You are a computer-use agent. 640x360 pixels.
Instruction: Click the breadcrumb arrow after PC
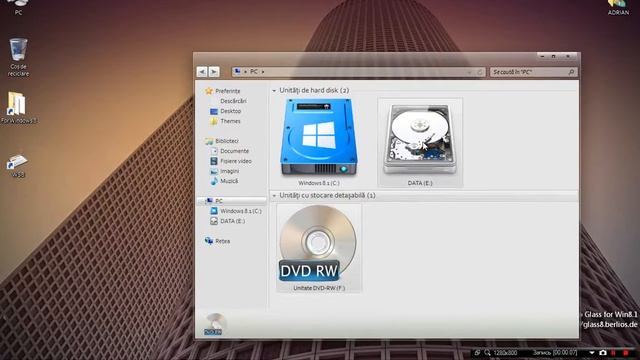click(263, 72)
